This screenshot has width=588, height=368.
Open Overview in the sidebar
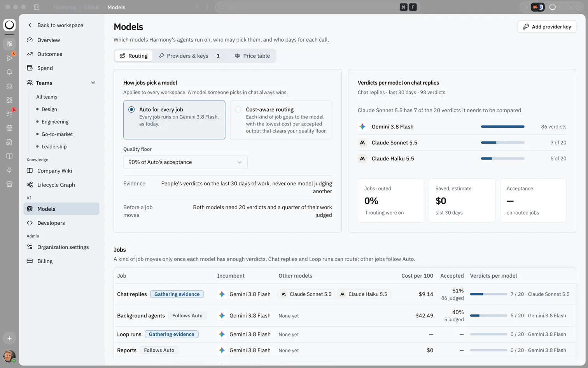click(61, 40)
